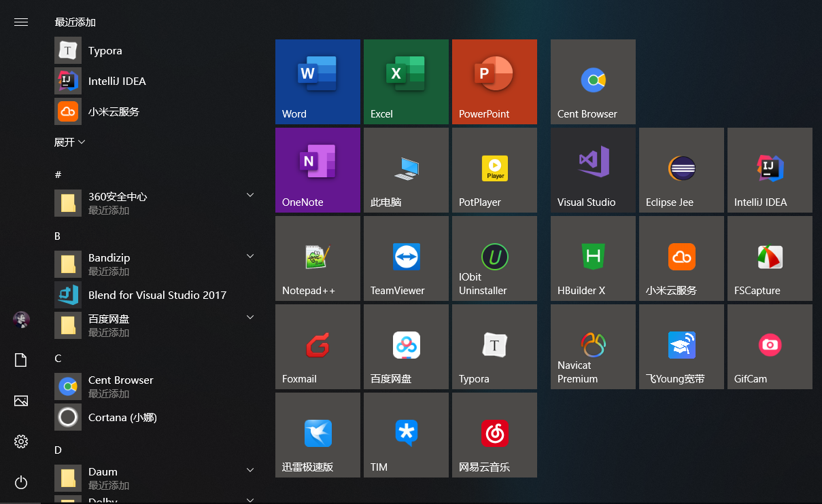The height and width of the screenshot is (504, 822).
Task: Launch the FSCapture tile
Action: point(770,258)
